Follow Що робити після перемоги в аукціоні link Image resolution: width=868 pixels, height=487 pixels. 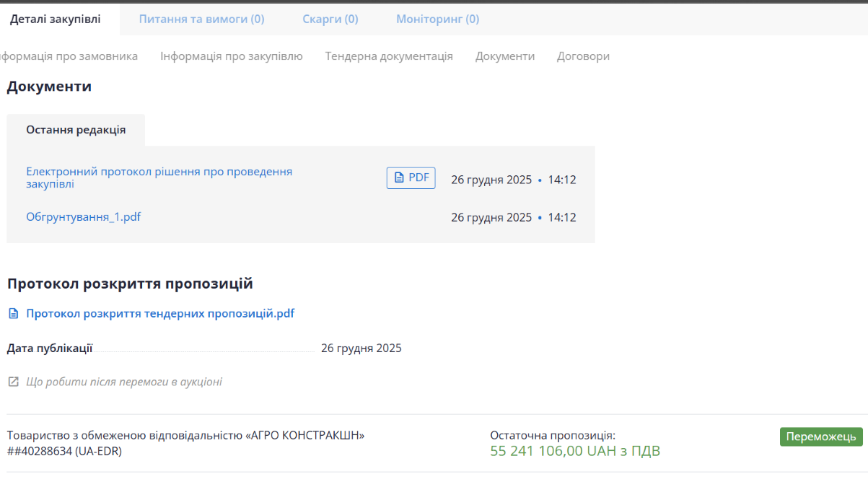click(124, 382)
